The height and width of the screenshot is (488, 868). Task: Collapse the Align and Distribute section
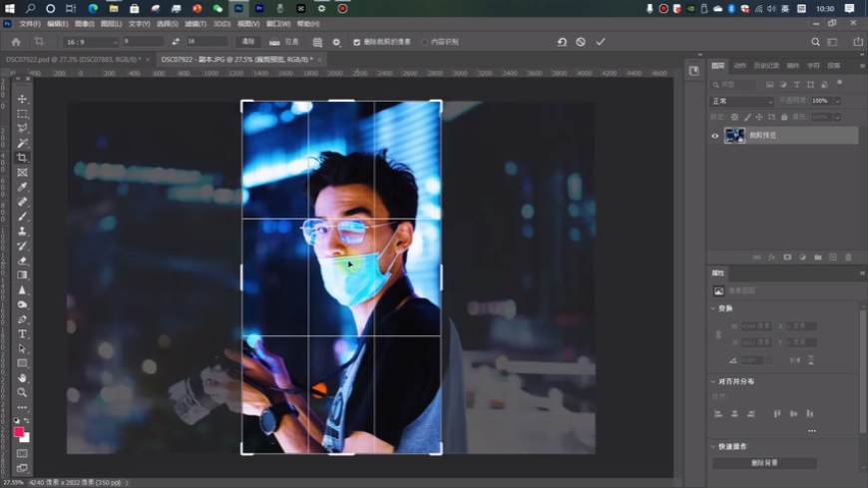[713, 381]
